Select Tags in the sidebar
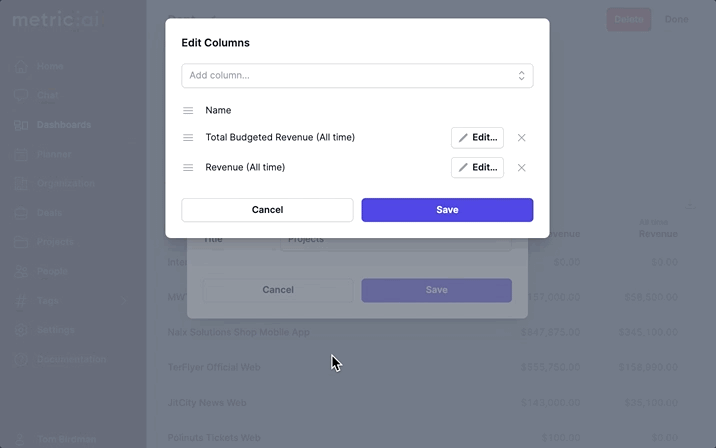Image resolution: width=716 pixels, height=448 pixels. [49, 301]
